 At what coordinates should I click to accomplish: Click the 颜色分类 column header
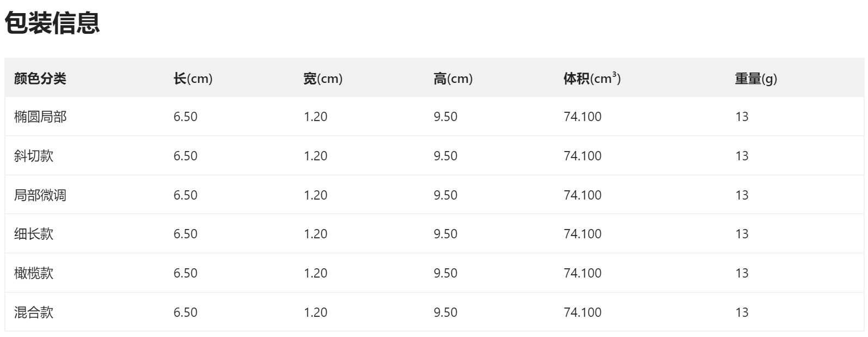coord(40,79)
